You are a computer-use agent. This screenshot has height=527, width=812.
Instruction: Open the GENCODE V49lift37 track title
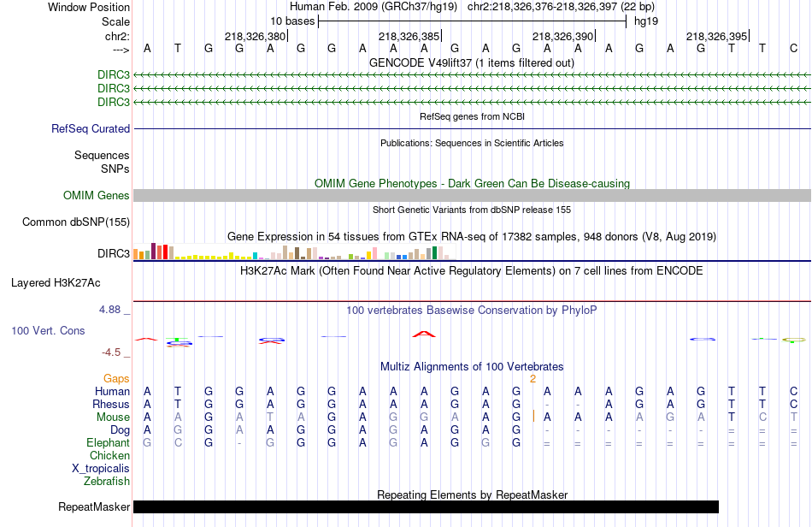[x=472, y=63]
